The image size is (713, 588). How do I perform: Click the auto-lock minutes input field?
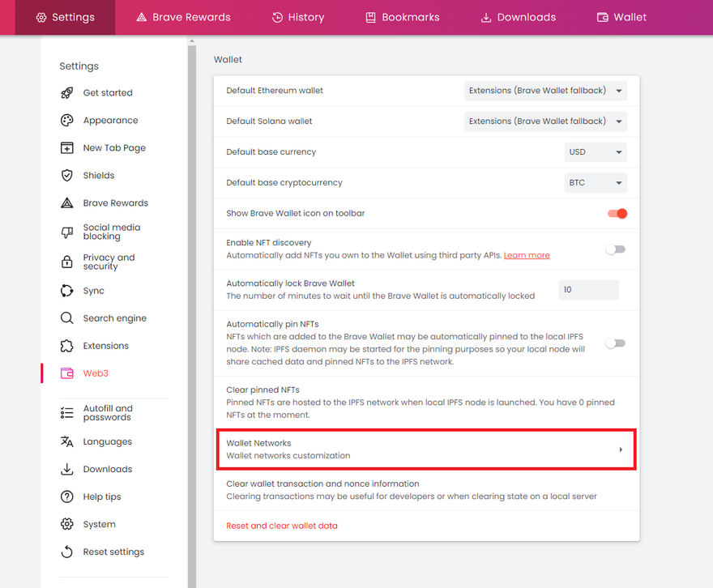pyautogui.click(x=588, y=289)
